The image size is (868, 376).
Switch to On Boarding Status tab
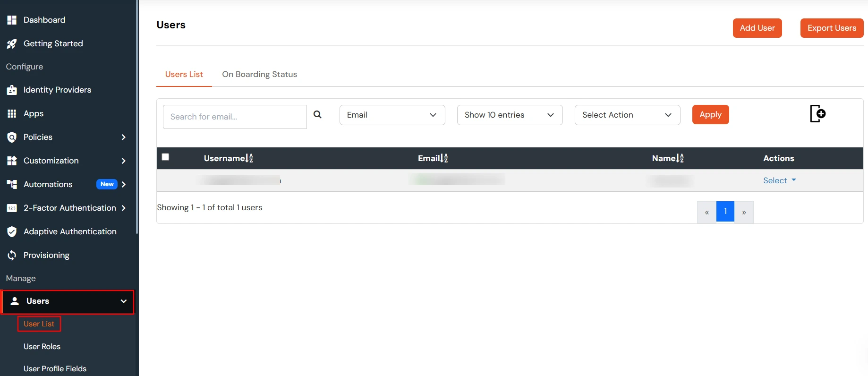click(259, 74)
